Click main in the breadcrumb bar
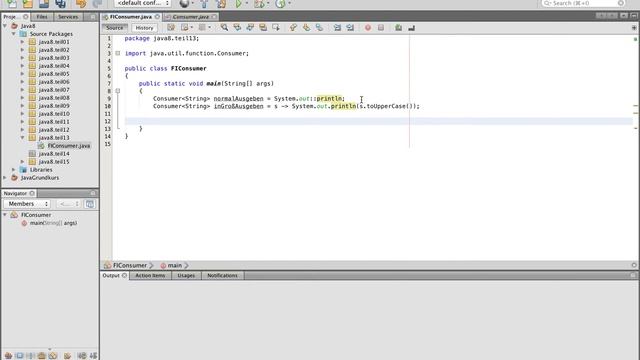 point(175,265)
